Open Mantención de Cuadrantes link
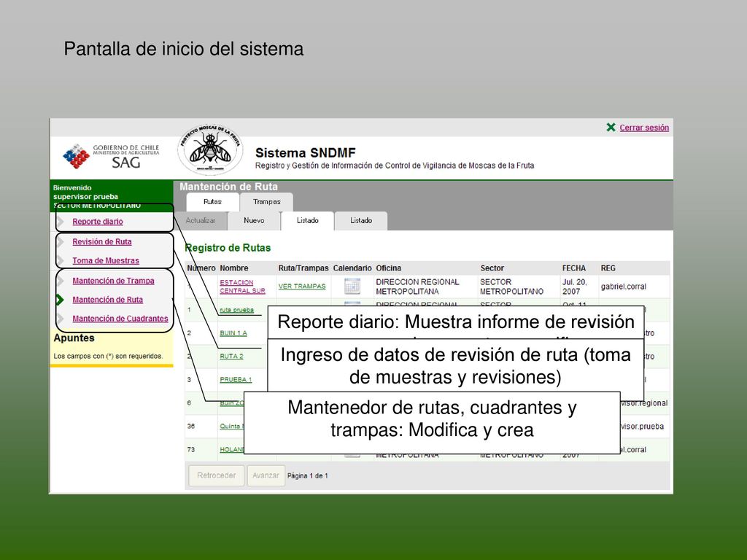747x560 pixels. coord(120,319)
